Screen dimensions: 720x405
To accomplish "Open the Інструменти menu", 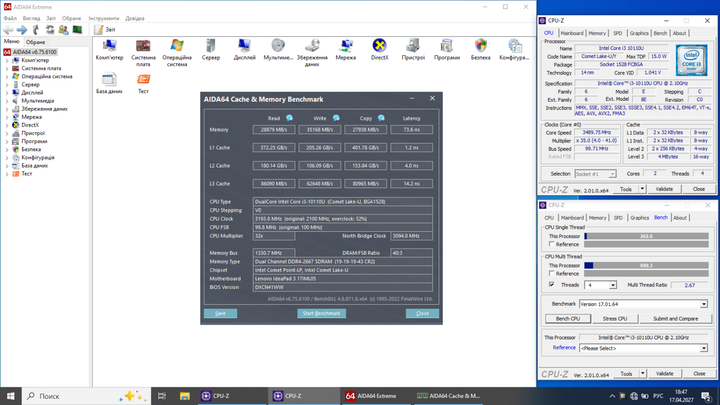I will [x=104, y=18].
